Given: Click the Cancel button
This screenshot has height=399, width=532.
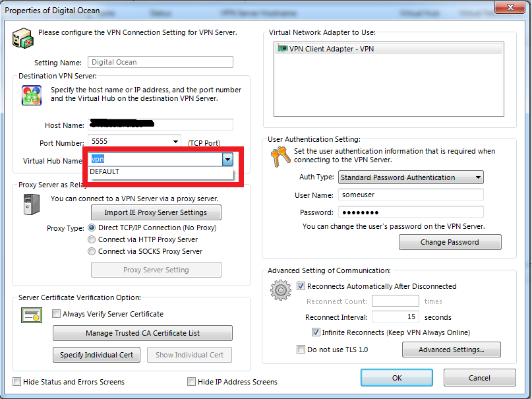Looking at the screenshot, I should click(480, 378).
